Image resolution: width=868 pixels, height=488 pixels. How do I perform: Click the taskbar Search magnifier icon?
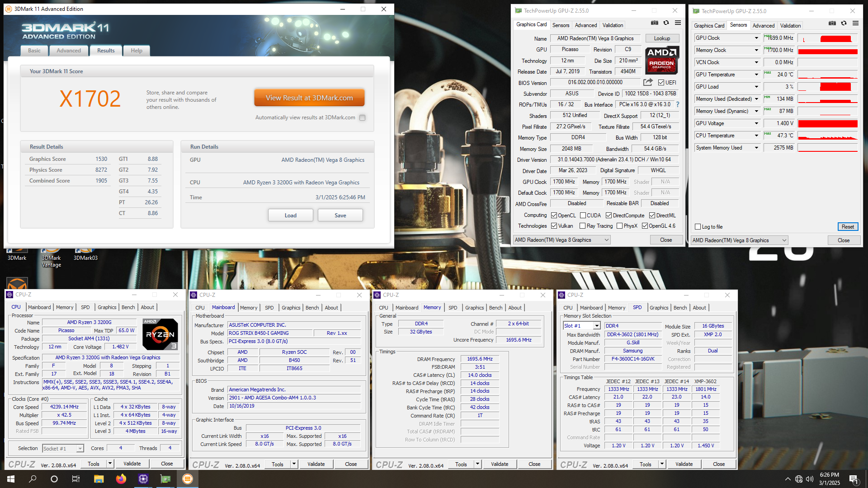click(33, 479)
